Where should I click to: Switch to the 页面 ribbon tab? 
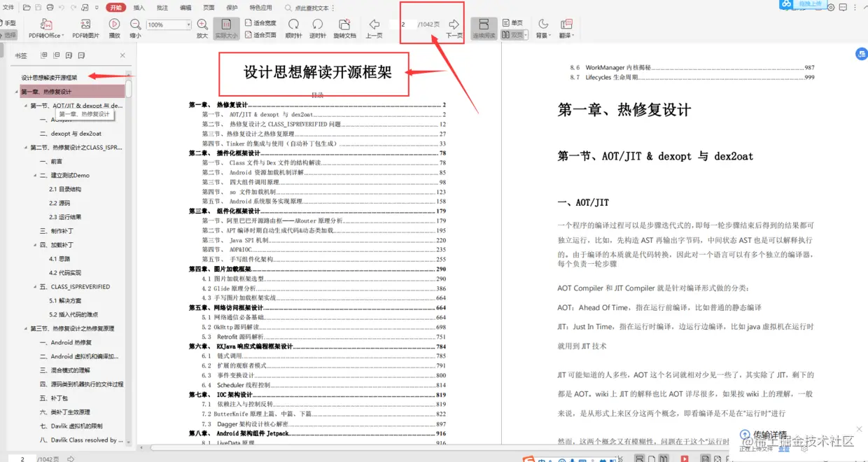click(209, 8)
